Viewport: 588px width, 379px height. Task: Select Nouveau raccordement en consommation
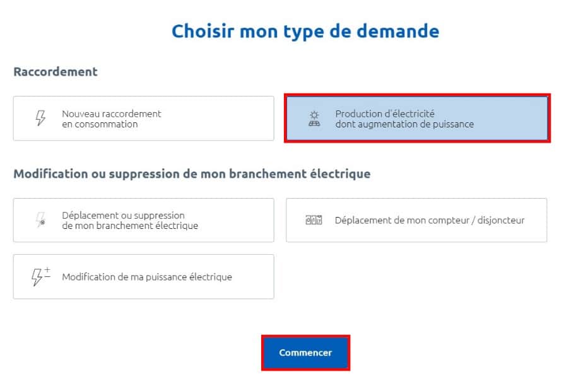[x=143, y=119]
